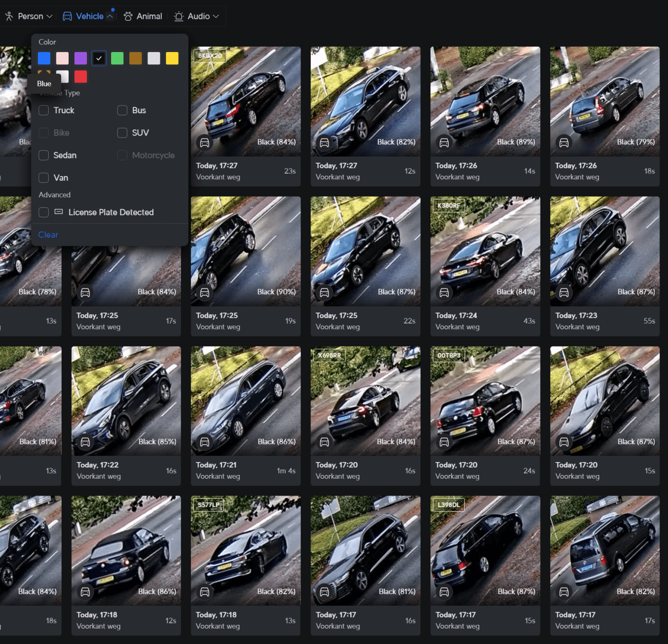Pick the blue color swatch
Screen dimensions: 668x644
(x=44, y=58)
